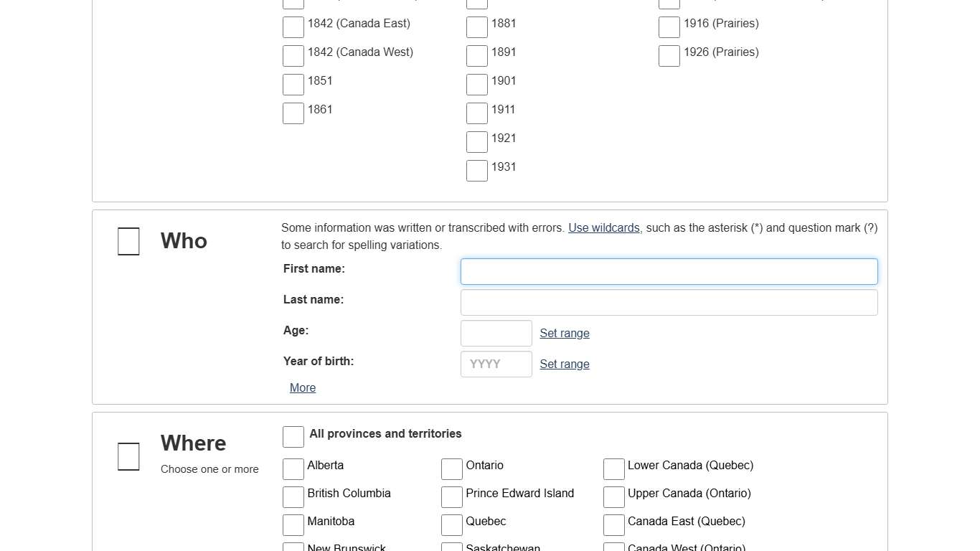Image resolution: width=980 pixels, height=551 pixels.
Task: Click the First name input field
Action: (669, 271)
